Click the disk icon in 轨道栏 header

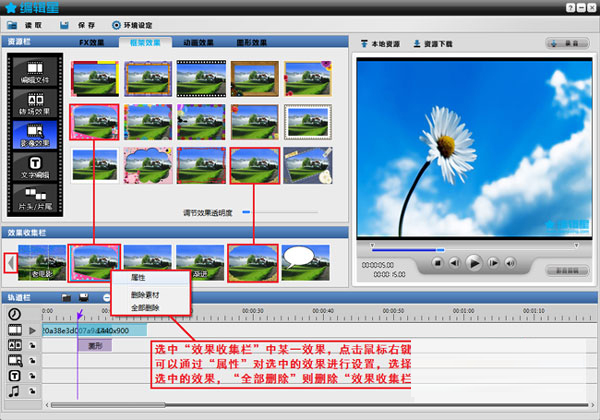coord(83,297)
